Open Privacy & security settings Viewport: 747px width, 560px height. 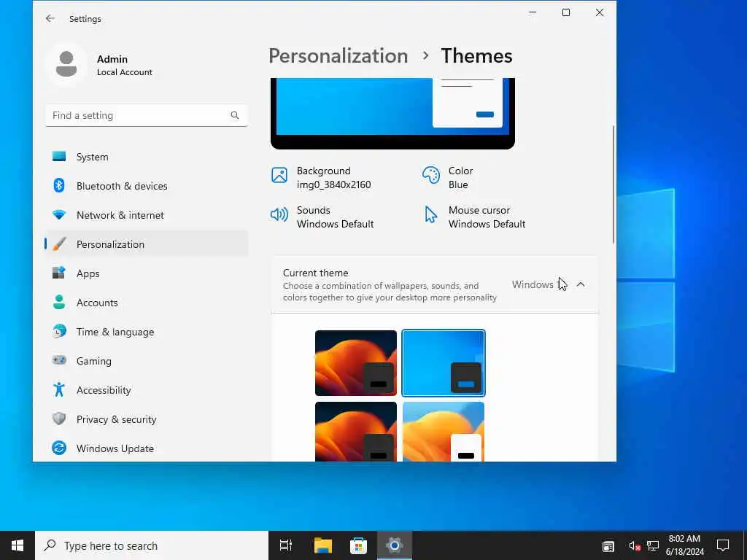coord(147,419)
